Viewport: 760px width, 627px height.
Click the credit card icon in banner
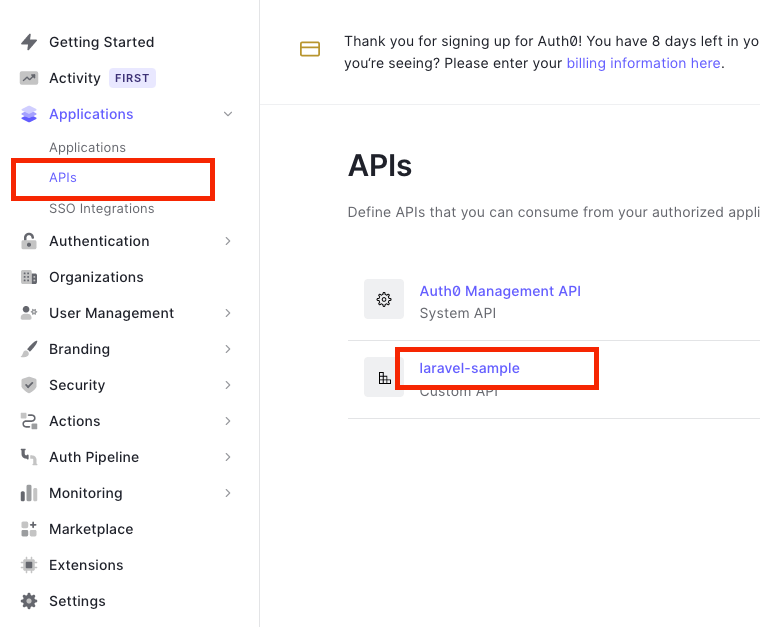coord(310,49)
